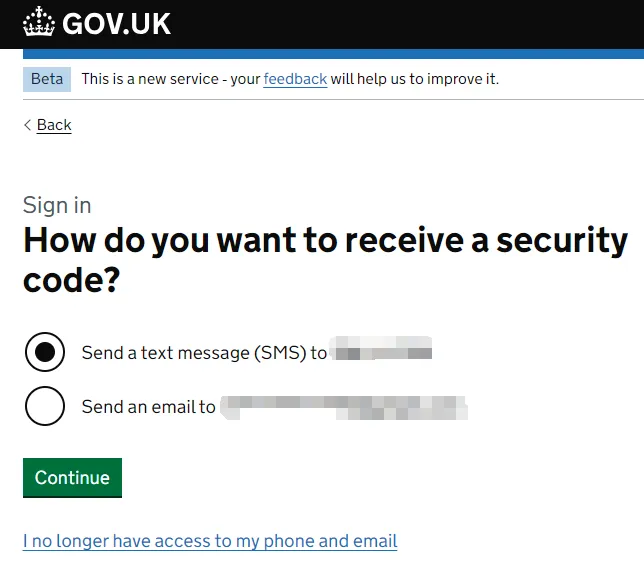The width and height of the screenshot is (644, 561).
Task: Click the blurred email address
Action: tap(344, 408)
